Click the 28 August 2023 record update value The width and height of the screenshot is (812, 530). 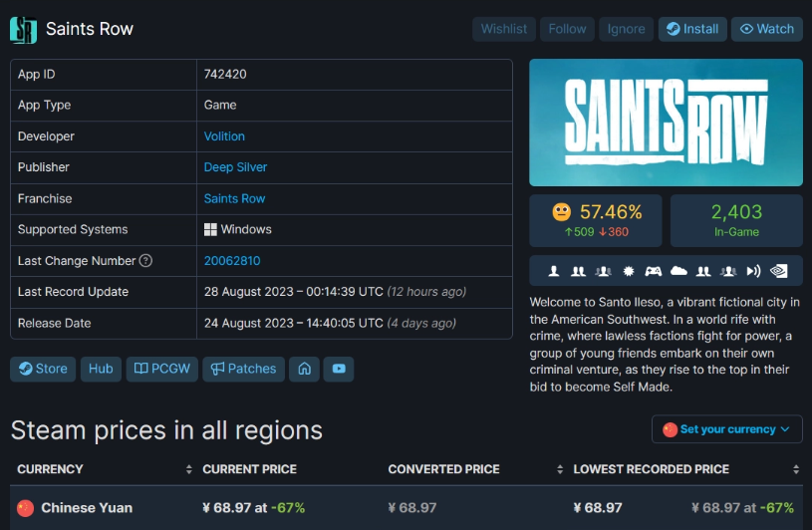(335, 291)
